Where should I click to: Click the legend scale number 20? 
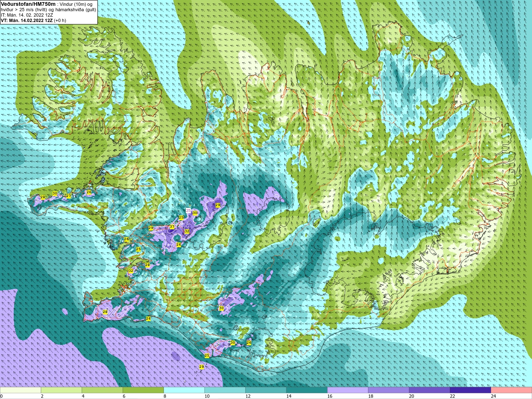pyautogui.click(x=411, y=397)
